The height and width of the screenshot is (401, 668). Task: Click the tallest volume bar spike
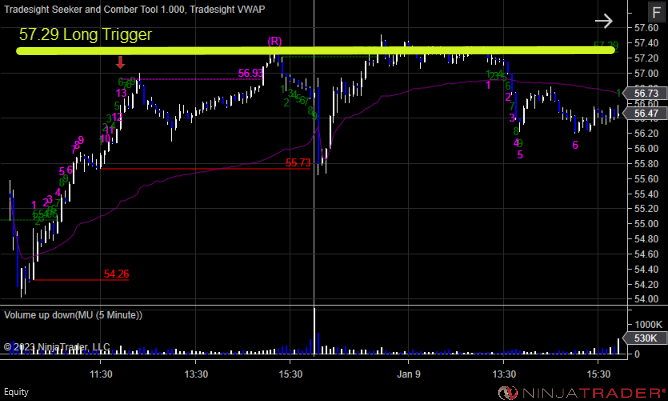(x=314, y=331)
